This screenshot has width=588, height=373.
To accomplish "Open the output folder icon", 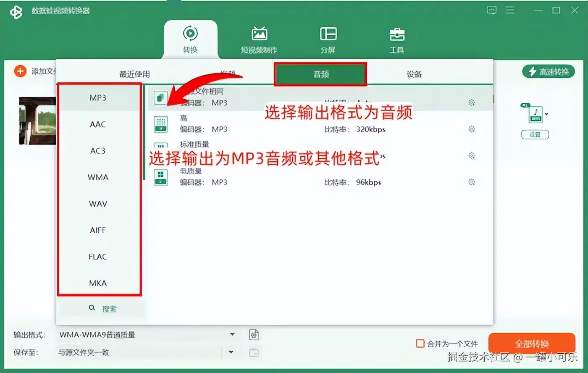I will point(254,353).
